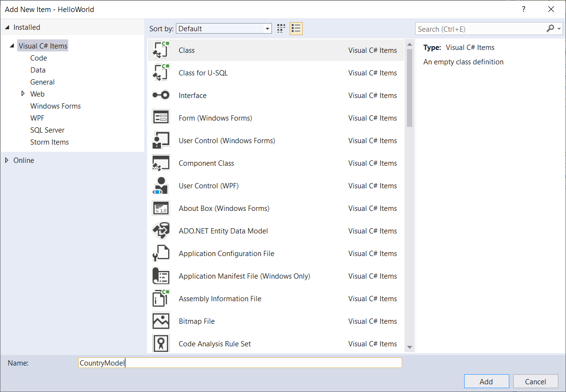The image size is (566, 392).
Task: Select the WPF category
Action: tap(37, 118)
